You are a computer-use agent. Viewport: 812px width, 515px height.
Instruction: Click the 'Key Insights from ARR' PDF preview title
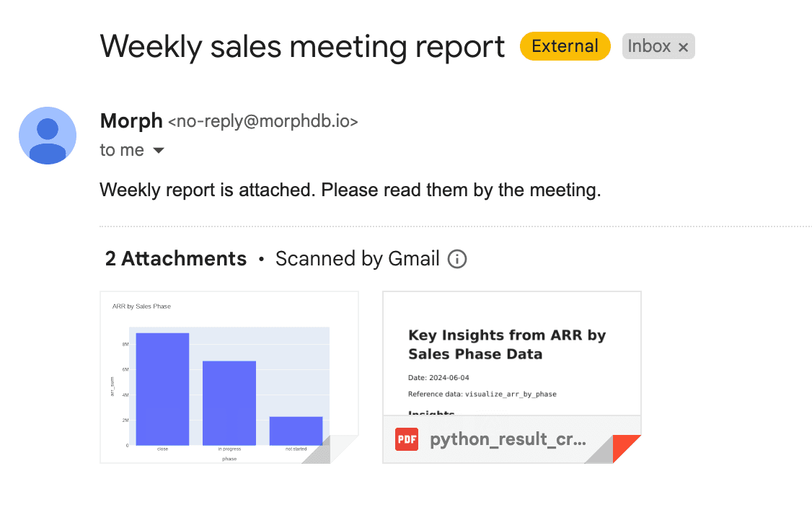tap(506, 345)
